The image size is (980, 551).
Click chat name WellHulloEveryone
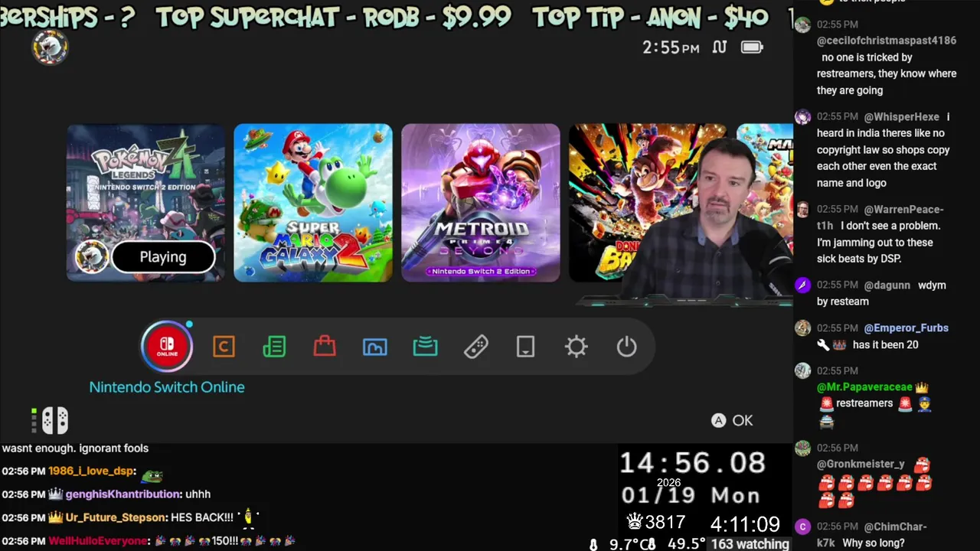(x=97, y=541)
